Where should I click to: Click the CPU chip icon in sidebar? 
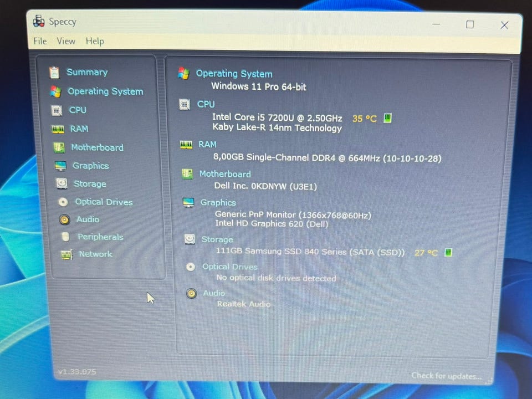pos(57,111)
